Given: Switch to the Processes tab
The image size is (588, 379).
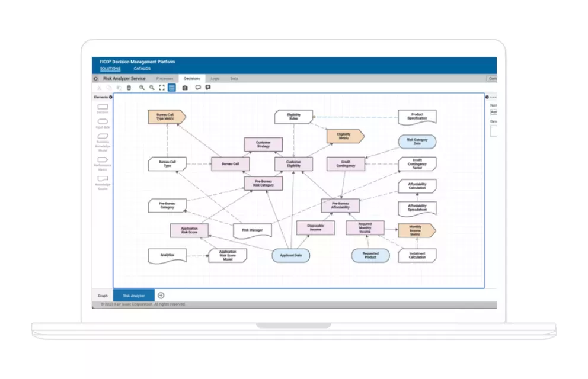Looking at the screenshot, I should click(x=165, y=78).
